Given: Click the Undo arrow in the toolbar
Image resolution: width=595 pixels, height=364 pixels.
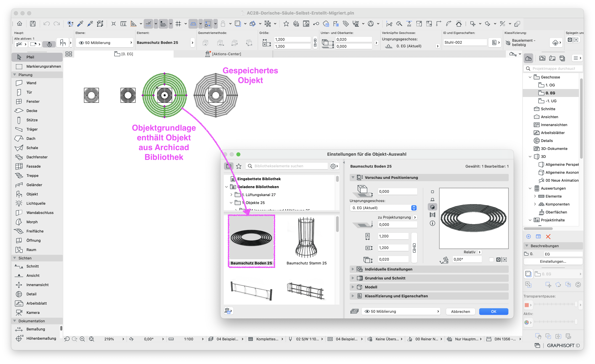Looking at the screenshot, I should click(x=46, y=24).
